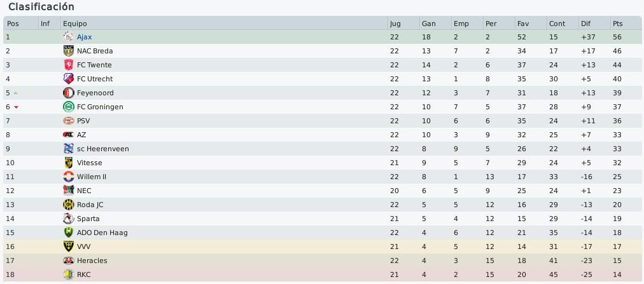Click the sc Heerenveen crest icon
Screen dimensions: 644x284
tap(69, 148)
